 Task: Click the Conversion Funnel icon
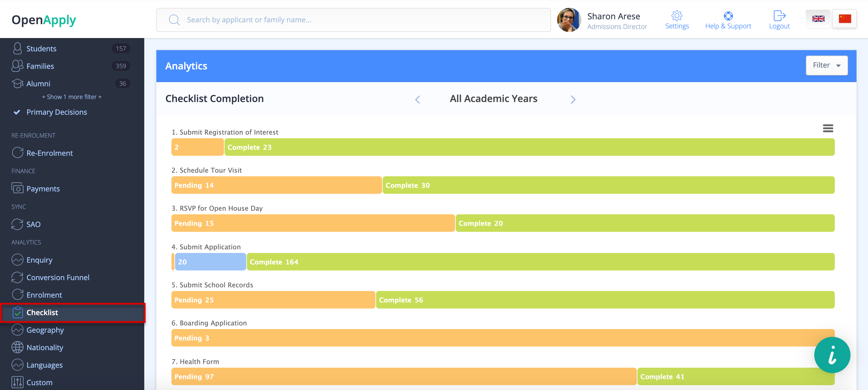(x=17, y=277)
